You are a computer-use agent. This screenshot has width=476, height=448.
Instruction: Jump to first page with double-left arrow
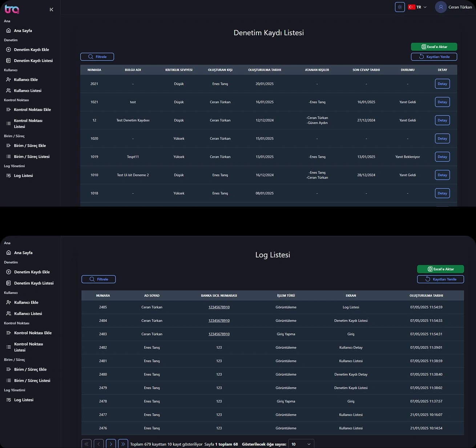coord(86,444)
